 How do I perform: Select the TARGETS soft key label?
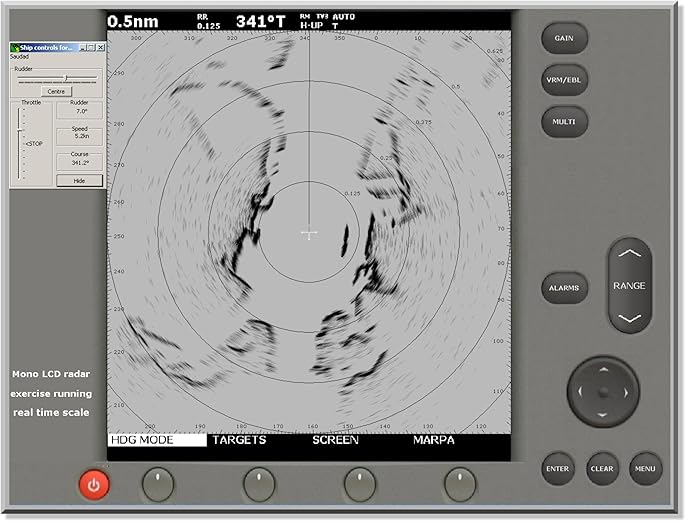(x=240, y=440)
